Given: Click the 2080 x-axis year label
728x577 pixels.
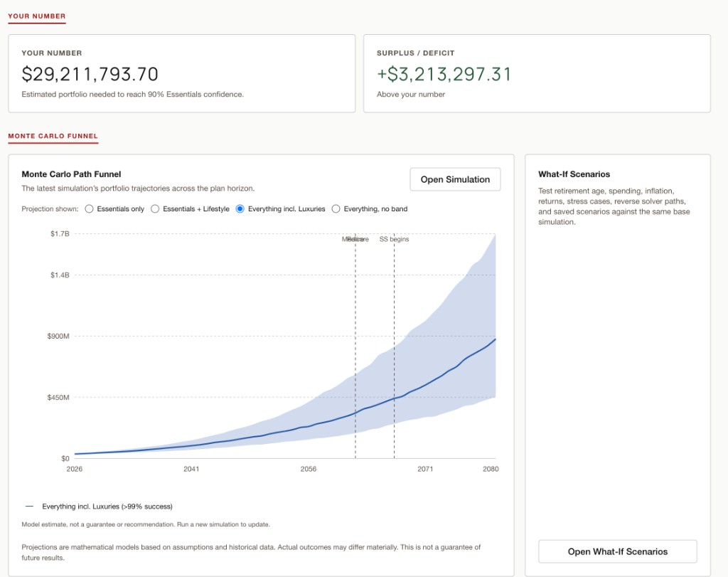Looking at the screenshot, I should (x=491, y=469).
